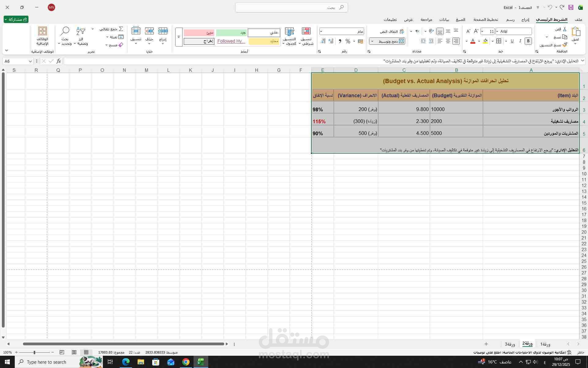Click the cut scissors icon
This screenshot has width=588, height=368.
coord(565,29)
